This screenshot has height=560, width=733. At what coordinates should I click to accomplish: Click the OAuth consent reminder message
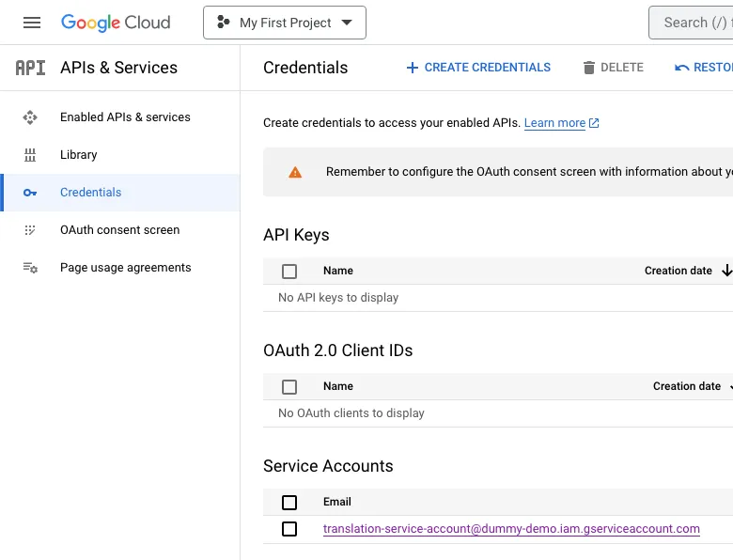pyautogui.click(x=529, y=172)
